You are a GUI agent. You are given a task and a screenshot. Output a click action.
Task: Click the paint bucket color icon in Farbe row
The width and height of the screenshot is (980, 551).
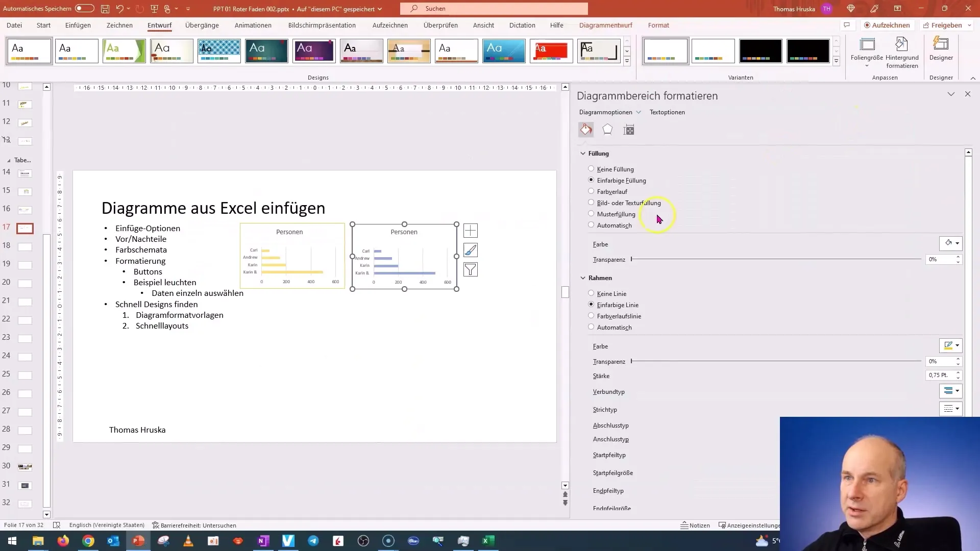click(948, 242)
